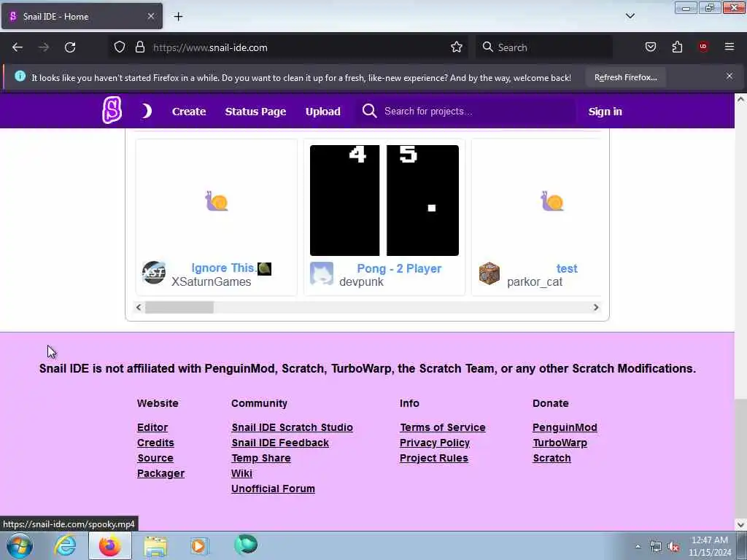The height and width of the screenshot is (560, 747).
Task: Bookmark this page with the star icon
Action: [x=457, y=47]
